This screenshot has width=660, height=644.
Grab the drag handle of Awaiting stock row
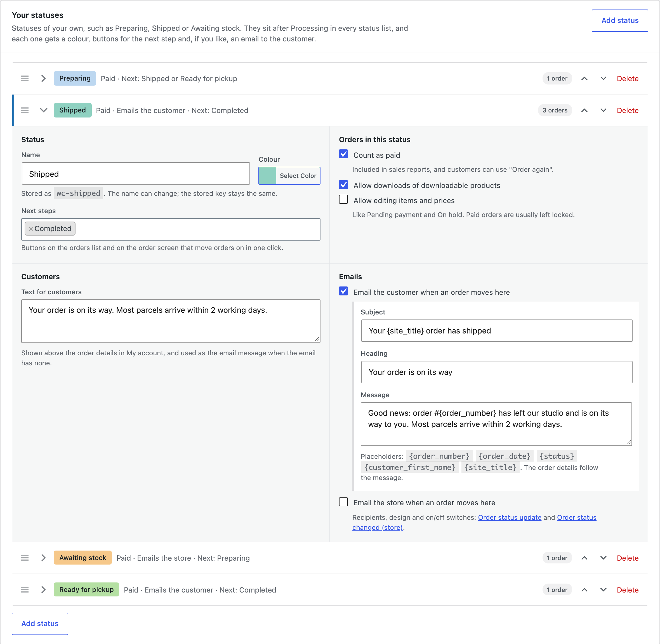click(25, 558)
